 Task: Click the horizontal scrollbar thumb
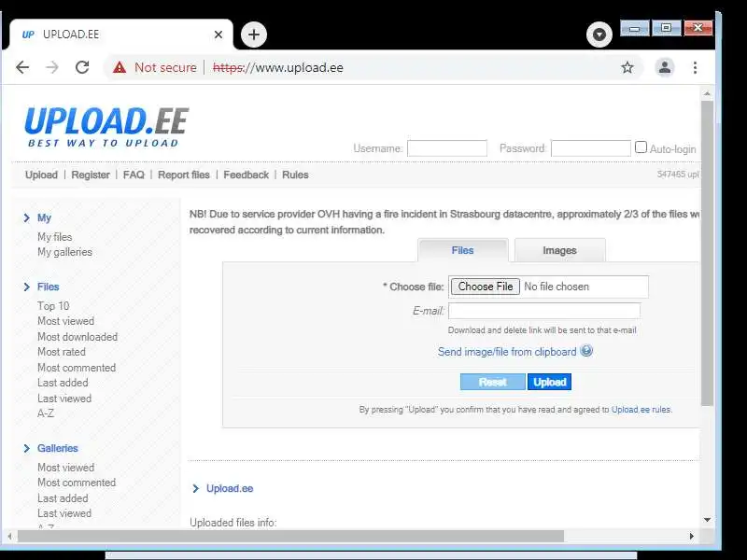[290, 536]
